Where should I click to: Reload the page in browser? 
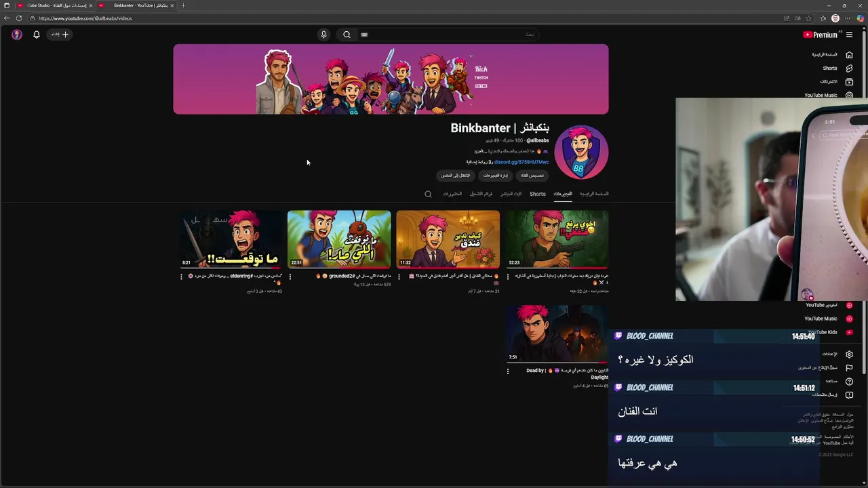click(19, 18)
